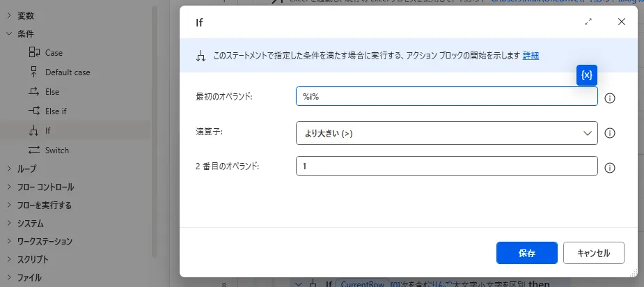Image resolution: width=644 pixels, height=287 pixels.
Task: Expand the フロー コントロール category
Action: tap(8, 187)
